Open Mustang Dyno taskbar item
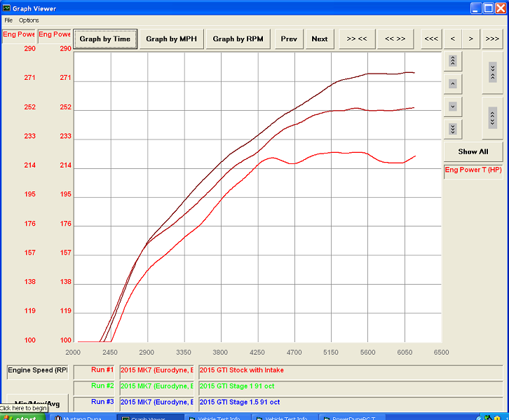 (x=83, y=417)
